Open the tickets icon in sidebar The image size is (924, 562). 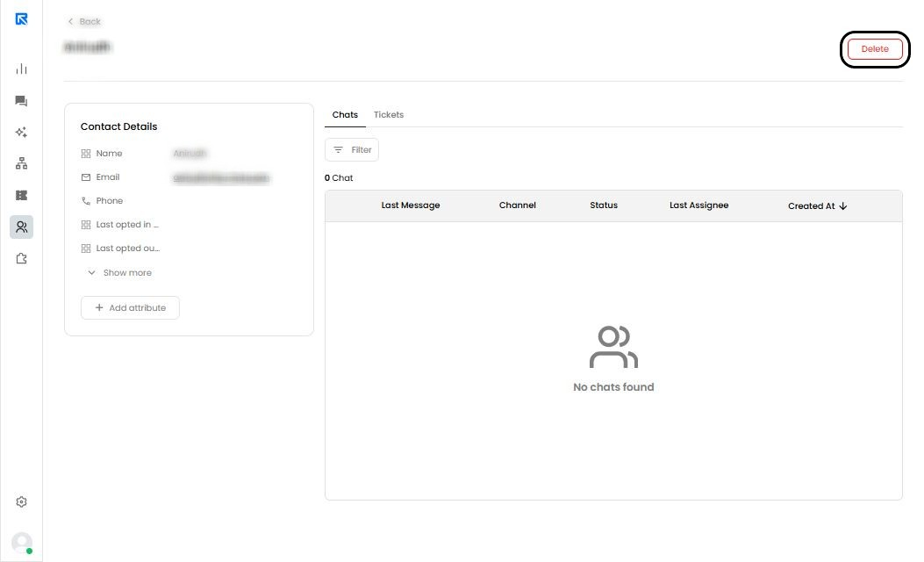point(21,195)
